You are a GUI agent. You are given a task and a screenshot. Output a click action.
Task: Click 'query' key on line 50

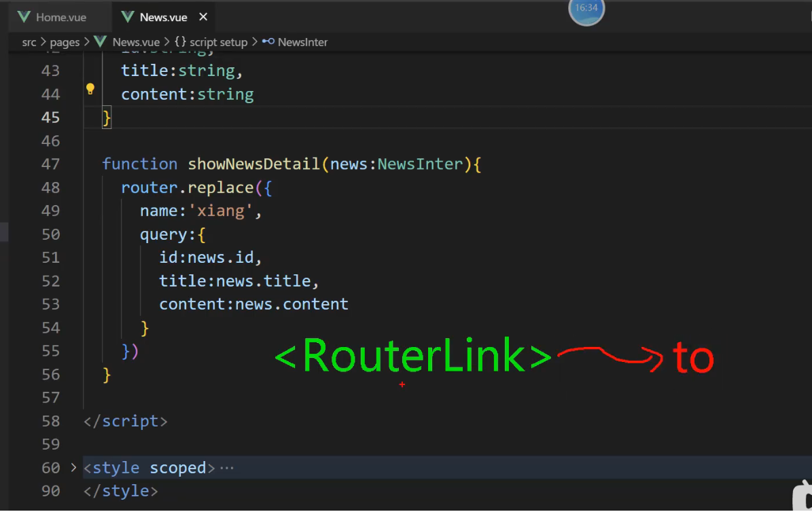(163, 234)
